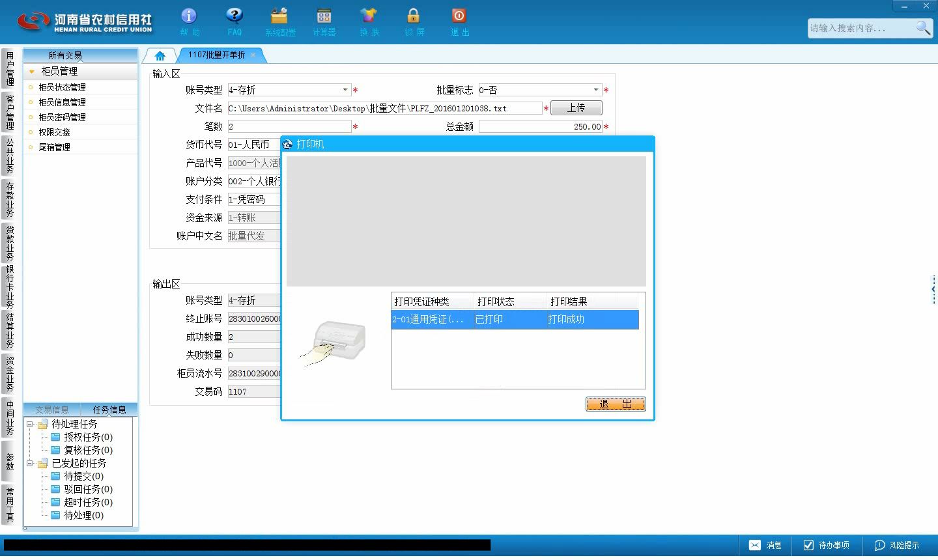Screen dimensions: 938x560
Task: Switch to 交易信息 tab
Action: click(51, 410)
